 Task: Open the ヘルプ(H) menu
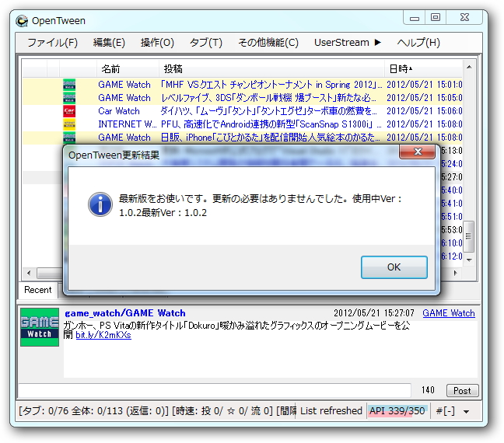[x=418, y=43]
